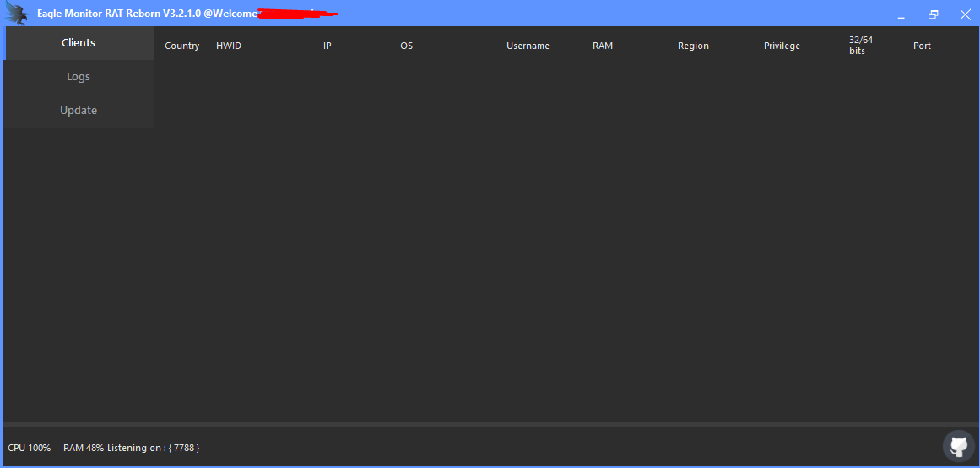Screen dimensions: 980x468
Task: Sort by the HWID column header
Action: (x=228, y=46)
